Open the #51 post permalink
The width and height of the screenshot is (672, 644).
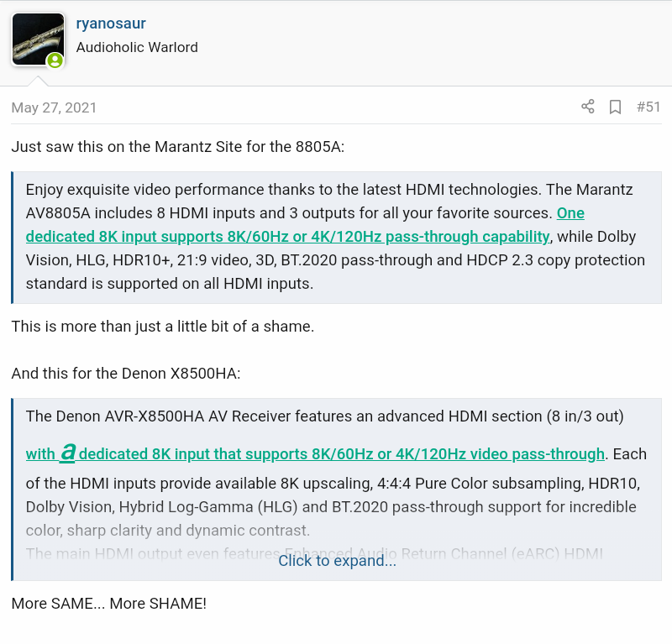click(x=648, y=107)
